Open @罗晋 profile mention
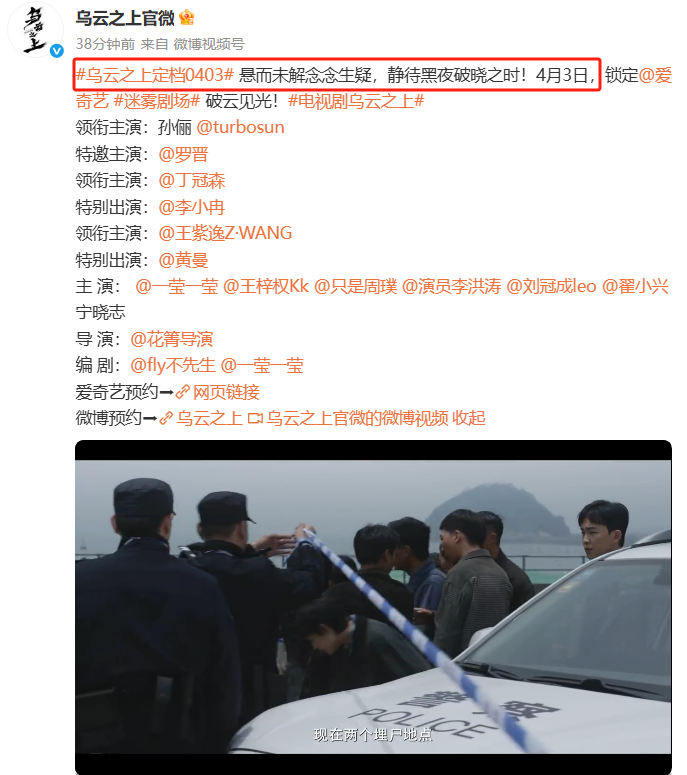687x775 pixels. pyautogui.click(x=183, y=154)
